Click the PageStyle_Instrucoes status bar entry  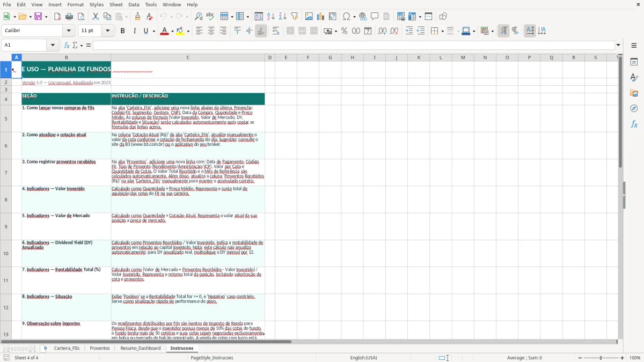click(212, 358)
